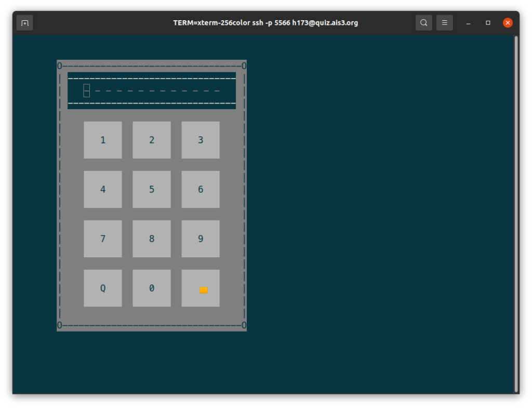Select the 0 keypad button
The height and width of the screenshot is (408, 532).
click(152, 288)
